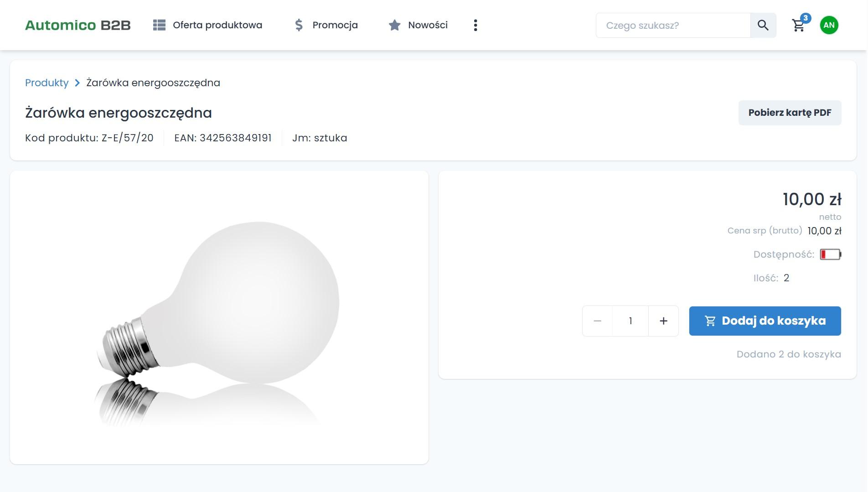868x492 pixels.
Task: Focus the 'Czego szukasz?' search field
Action: pos(673,26)
